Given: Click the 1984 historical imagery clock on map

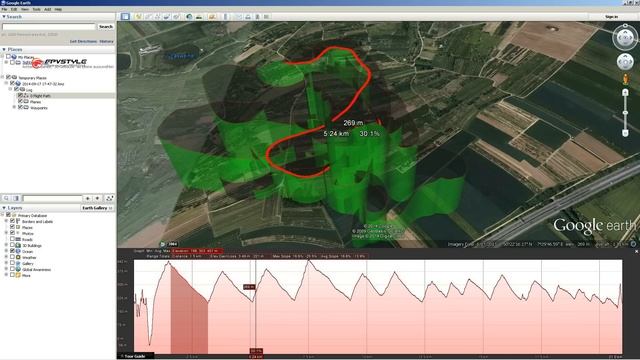Looking at the screenshot, I should point(168,244).
